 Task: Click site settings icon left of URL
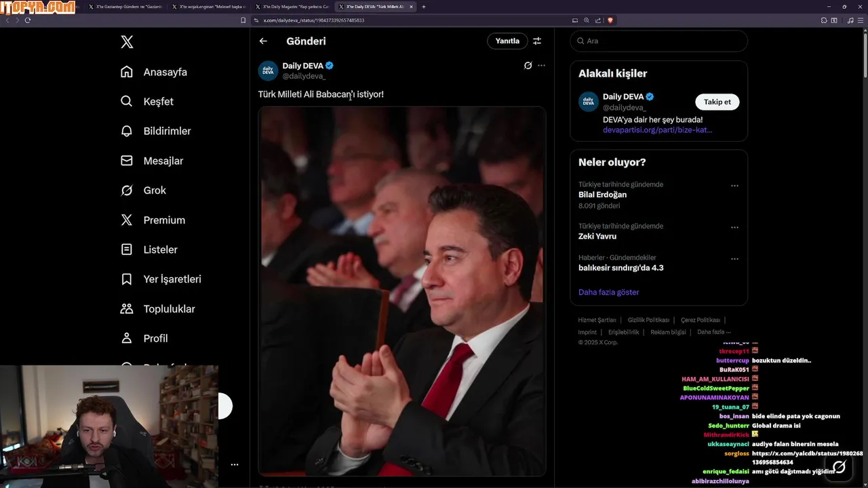click(256, 20)
